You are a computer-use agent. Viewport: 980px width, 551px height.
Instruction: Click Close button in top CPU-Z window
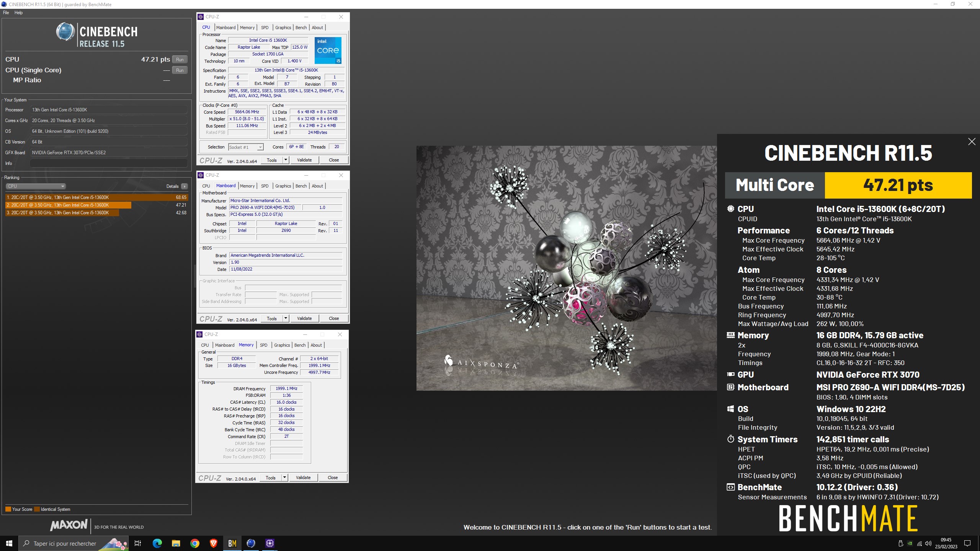click(334, 160)
